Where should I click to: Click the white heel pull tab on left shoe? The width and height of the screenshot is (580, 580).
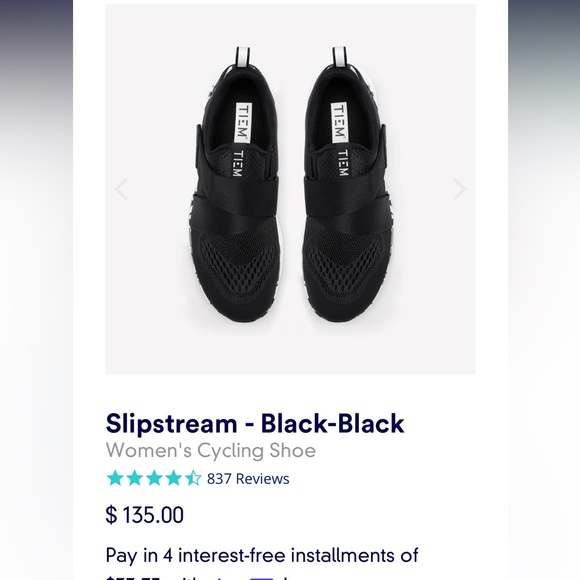tap(243, 58)
